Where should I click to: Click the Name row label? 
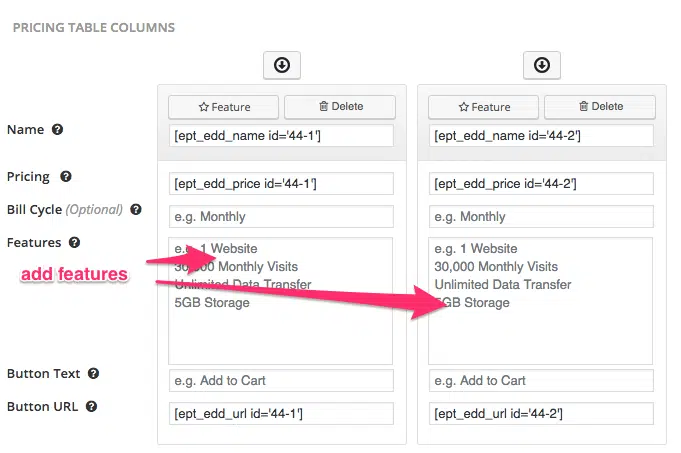[26, 129]
